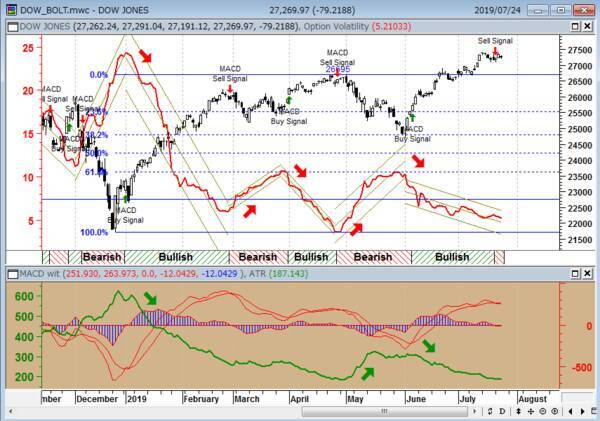Click the DOW JONES header title text

(45, 26)
